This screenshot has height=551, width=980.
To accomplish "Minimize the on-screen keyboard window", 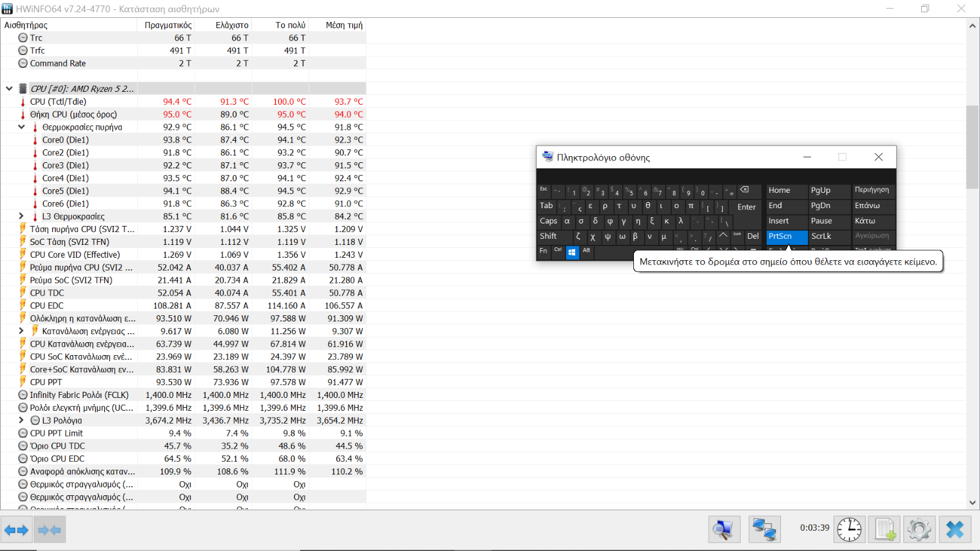I will [807, 157].
